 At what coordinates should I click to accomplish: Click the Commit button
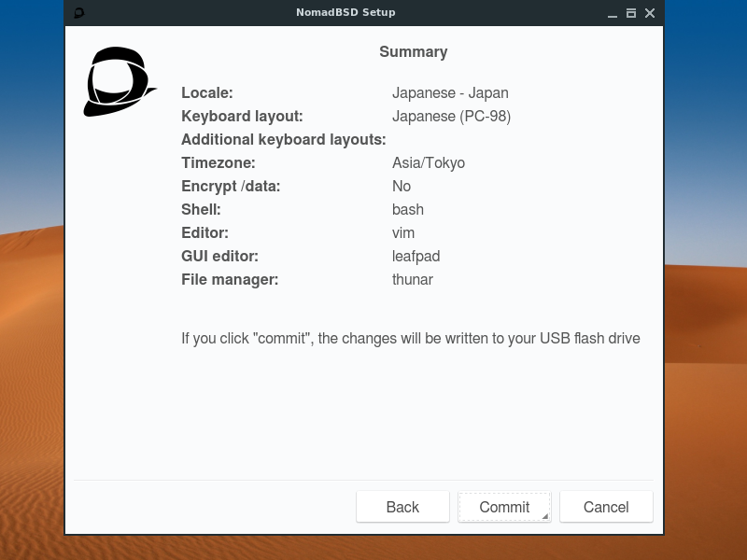click(504, 507)
